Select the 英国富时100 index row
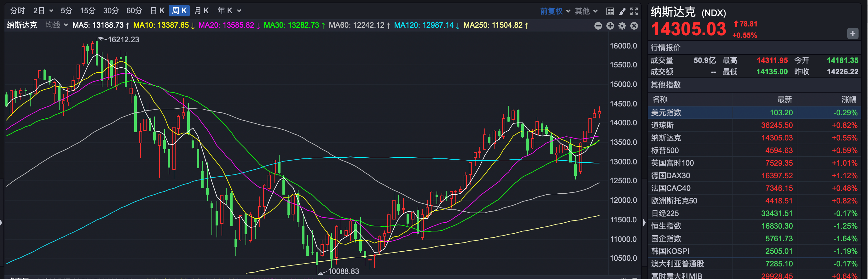Viewport: 868px width, 279px height. pyautogui.click(x=754, y=163)
